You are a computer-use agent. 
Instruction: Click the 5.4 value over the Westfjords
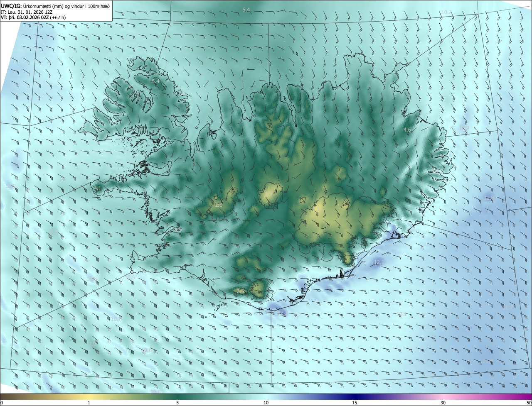pos(155,81)
